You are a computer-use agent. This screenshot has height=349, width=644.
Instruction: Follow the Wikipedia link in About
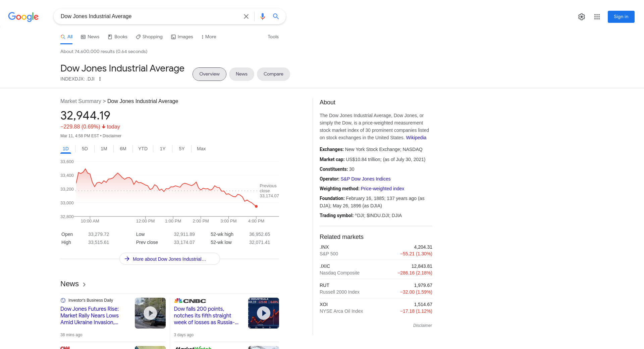pos(416,138)
